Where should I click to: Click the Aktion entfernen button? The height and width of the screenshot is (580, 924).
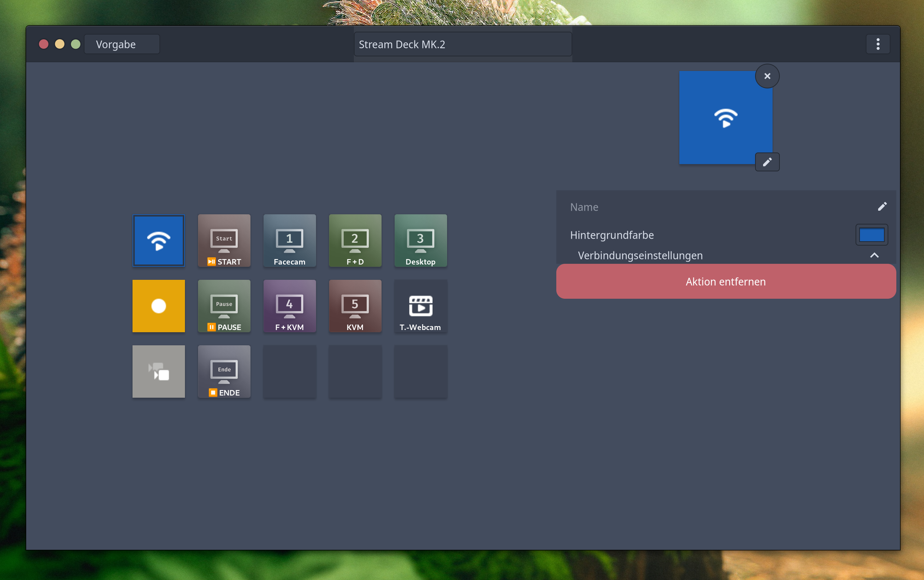[726, 282]
